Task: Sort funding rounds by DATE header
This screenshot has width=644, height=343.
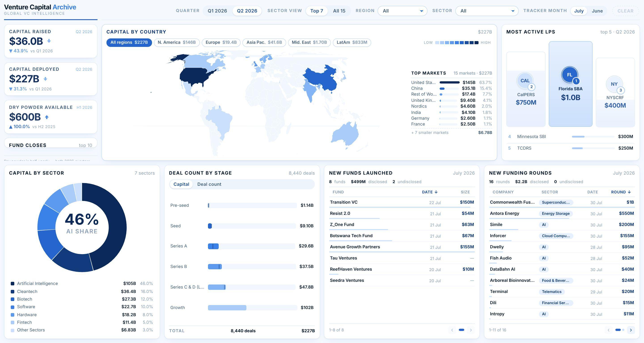Action: (593, 192)
